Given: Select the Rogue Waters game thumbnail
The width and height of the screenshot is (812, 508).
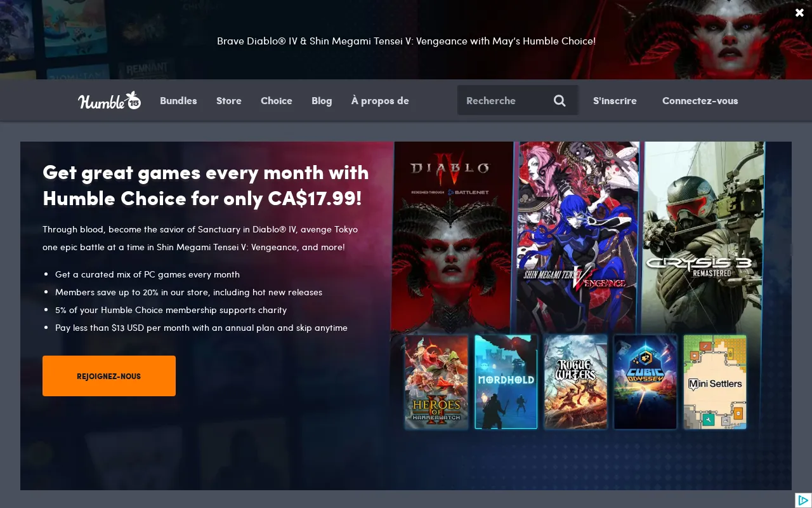Looking at the screenshot, I should tap(576, 382).
